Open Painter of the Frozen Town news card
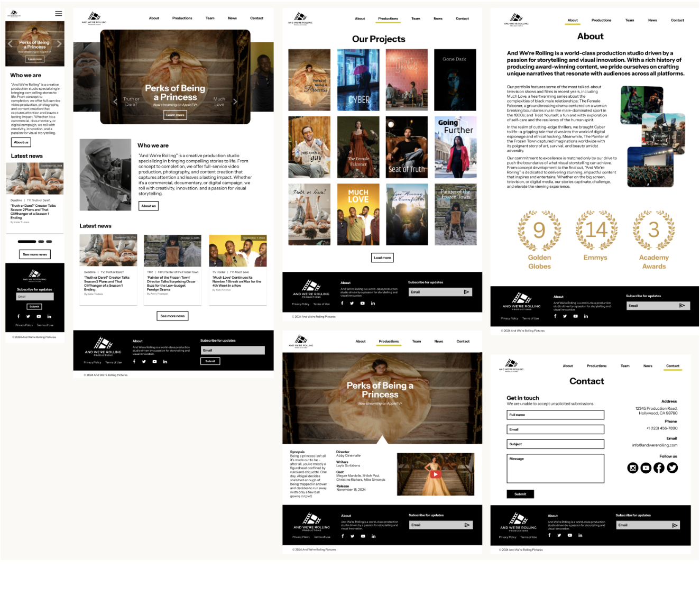The width and height of the screenshot is (700, 605). click(x=173, y=270)
